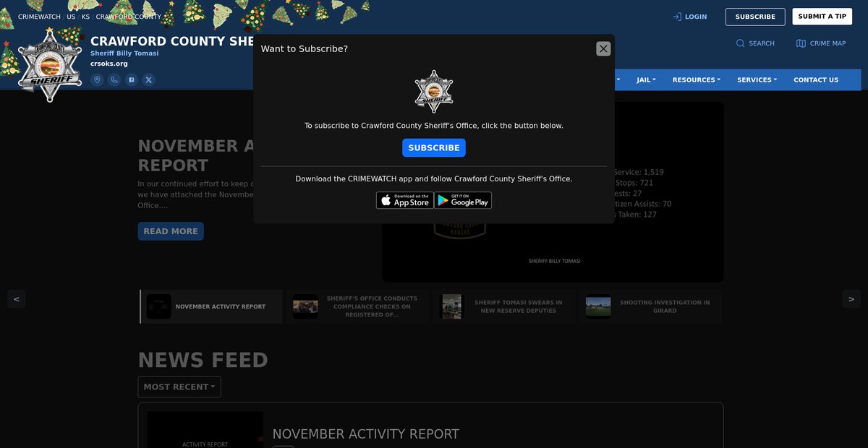Viewport: 868px width, 448px height.
Task: Select November Activity Report carousel item
Action: [211, 306]
